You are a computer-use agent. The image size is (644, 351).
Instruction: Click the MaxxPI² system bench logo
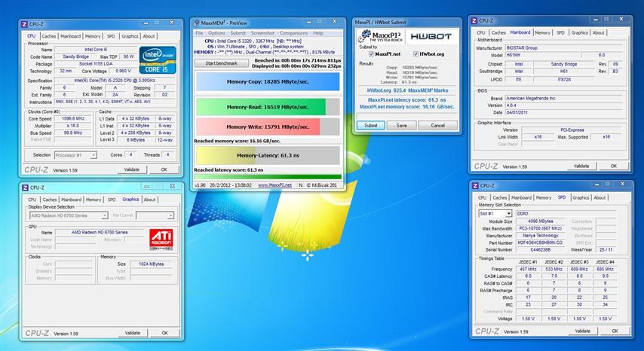pos(381,36)
